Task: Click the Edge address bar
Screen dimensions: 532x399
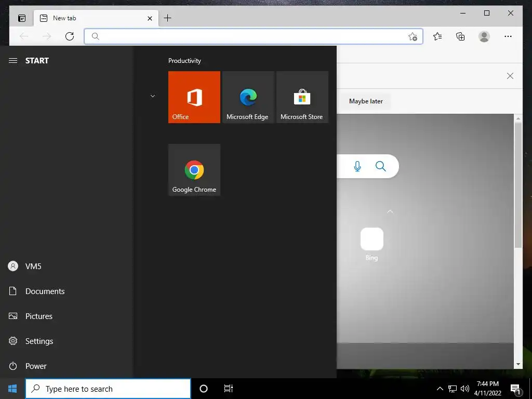Action: [x=254, y=36]
